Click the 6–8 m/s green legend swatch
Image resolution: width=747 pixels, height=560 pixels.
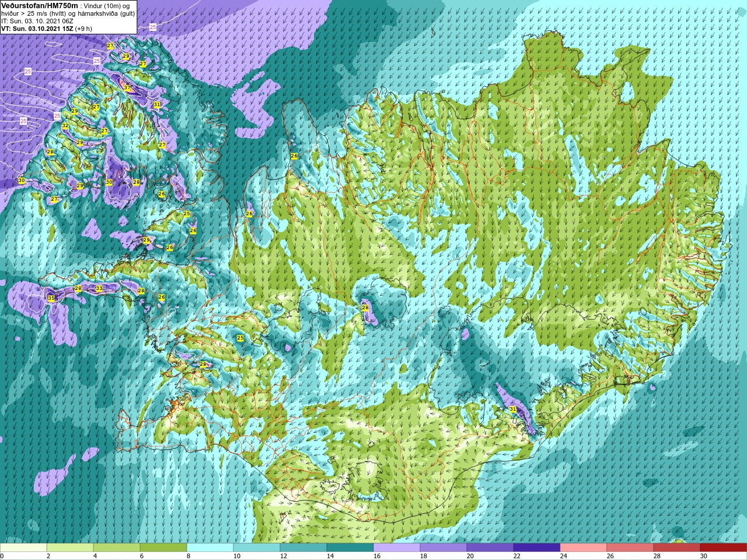click(x=163, y=548)
